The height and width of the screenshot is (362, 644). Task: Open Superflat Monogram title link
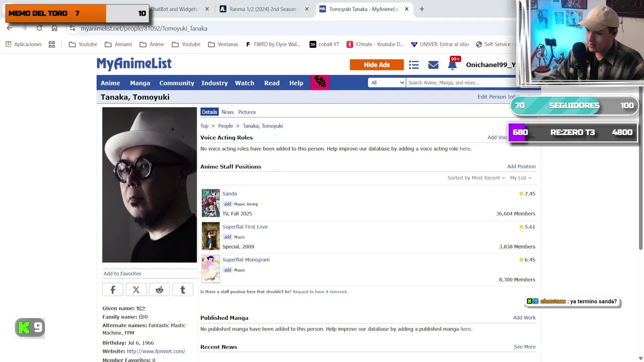tap(246, 260)
